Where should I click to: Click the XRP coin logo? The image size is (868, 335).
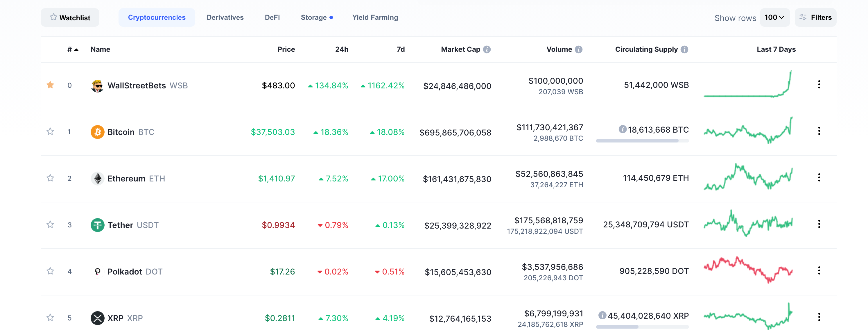pyautogui.click(x=97, y=318)
